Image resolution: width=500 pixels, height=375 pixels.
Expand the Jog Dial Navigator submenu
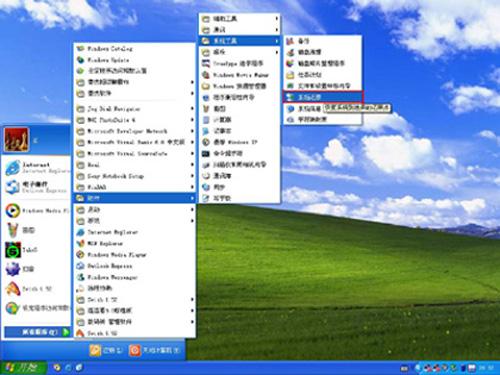tap(134, 109)
